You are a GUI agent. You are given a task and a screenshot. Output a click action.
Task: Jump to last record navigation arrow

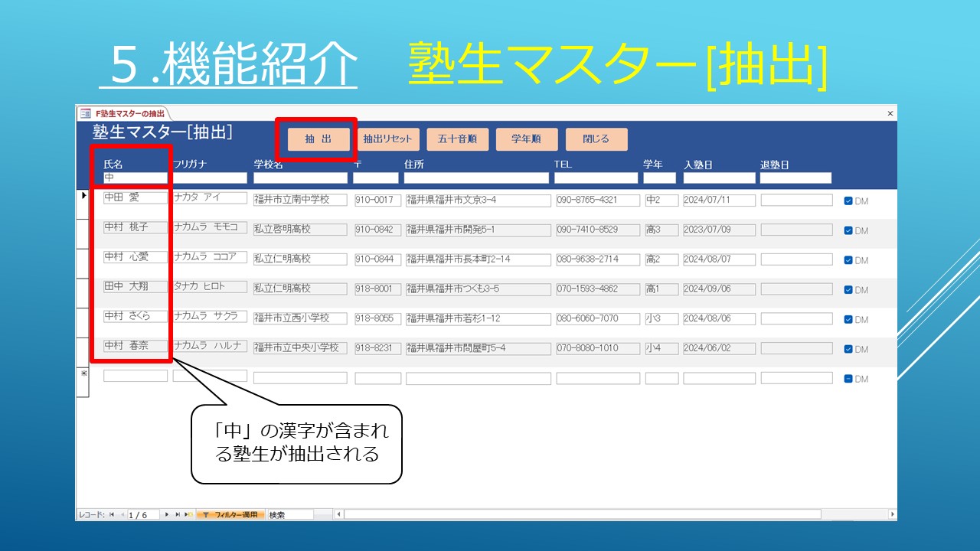[x=178, y=515]
